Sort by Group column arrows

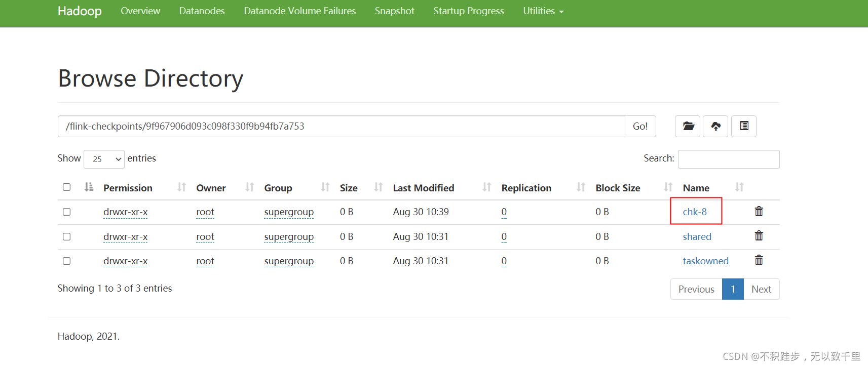pos(325,187)
